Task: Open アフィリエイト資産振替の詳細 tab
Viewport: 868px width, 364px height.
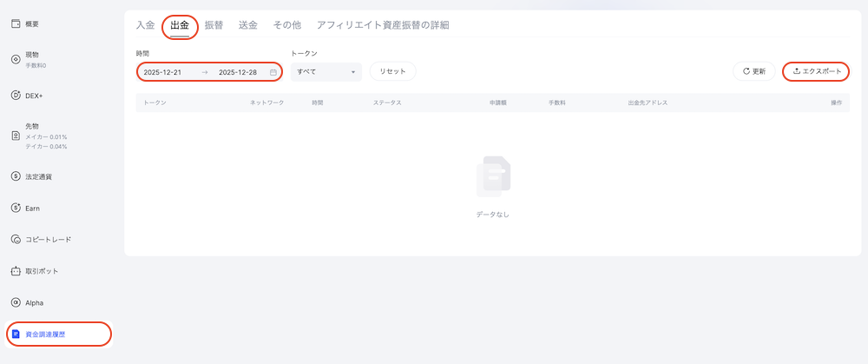Action: (383, 25)
